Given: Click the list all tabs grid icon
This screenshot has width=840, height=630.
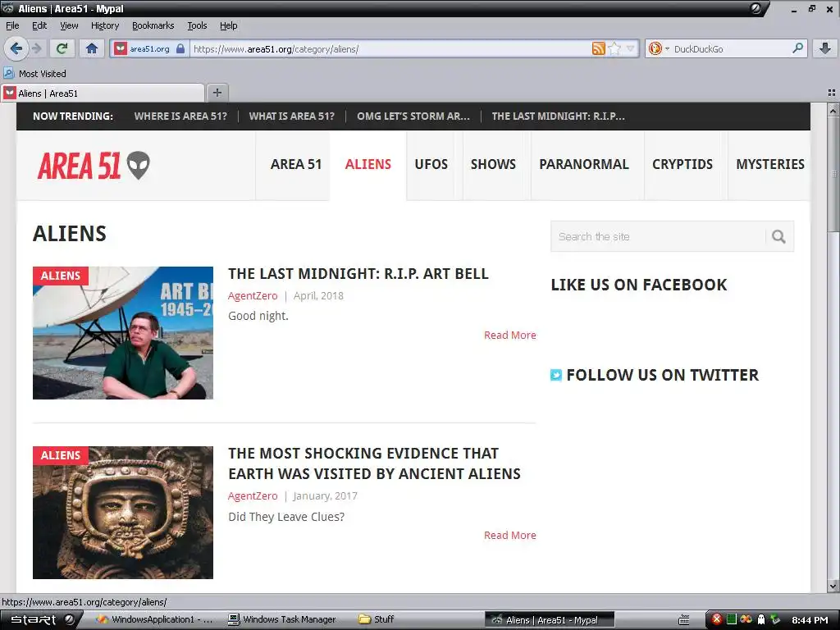Looking at the screenshot, I should [x=832, y=93].
